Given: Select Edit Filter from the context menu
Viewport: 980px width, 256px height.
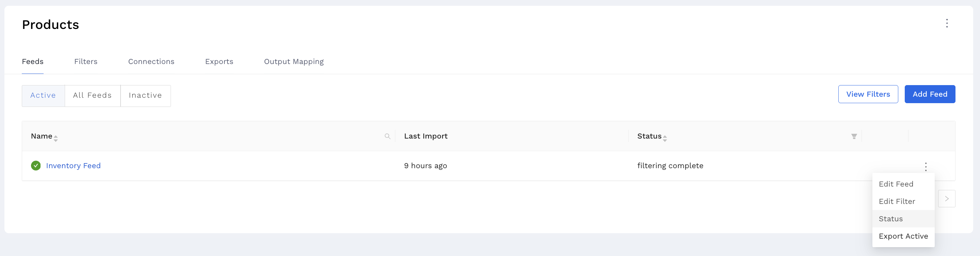Looking at the screenshot, I should [x=897, y=201].
